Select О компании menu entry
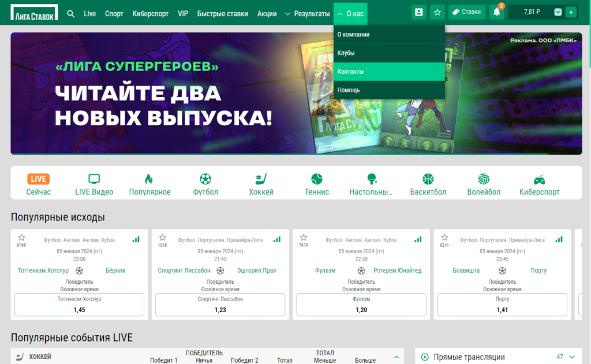 coord(389,34)
